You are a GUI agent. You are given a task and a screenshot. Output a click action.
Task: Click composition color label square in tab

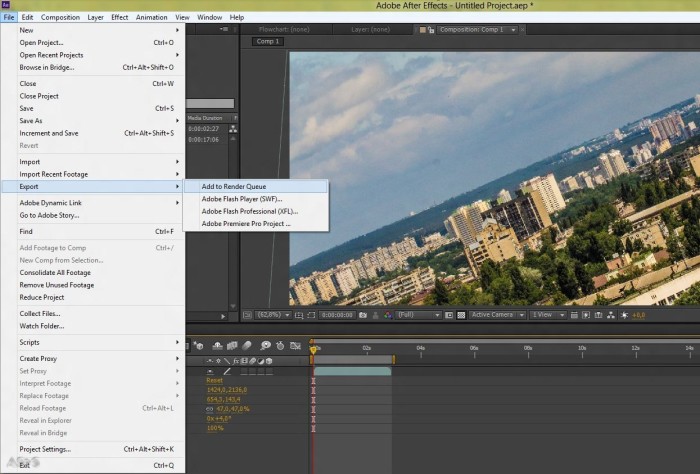pos(422,30)
